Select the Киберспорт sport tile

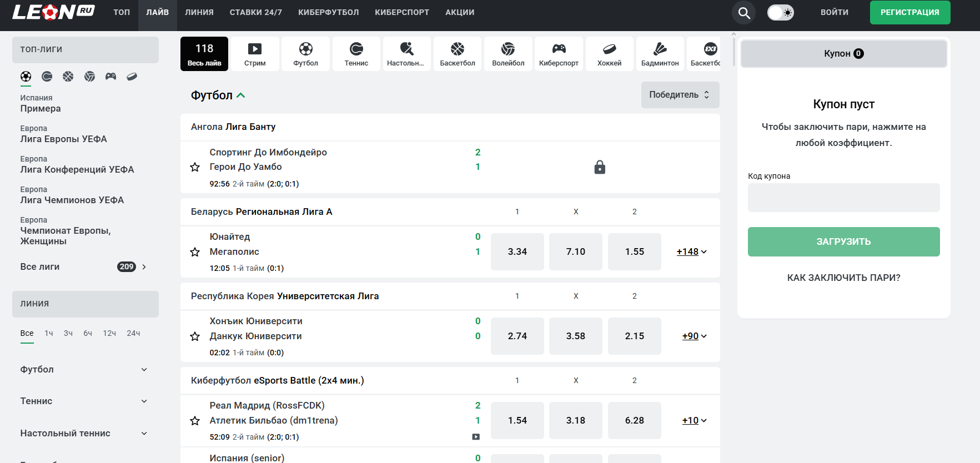coord(559,54)
